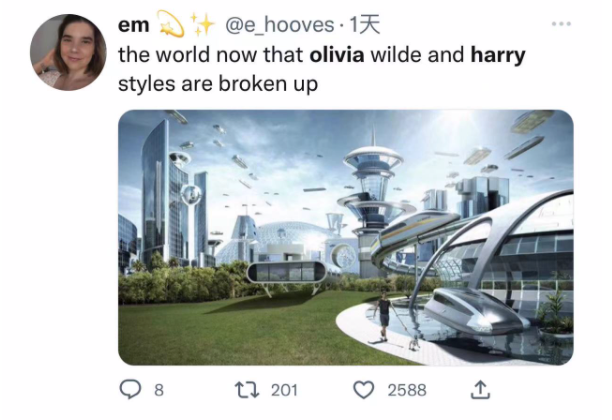The width and height of the screenshot is (612, 420).
Task: Open the futuristic city image
Action: (346, 237)
